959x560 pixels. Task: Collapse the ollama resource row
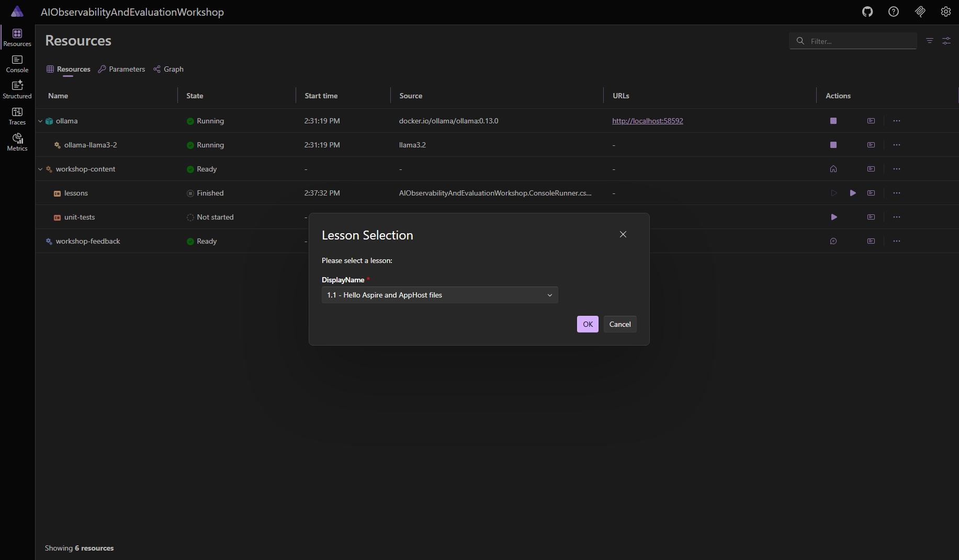point(40,121)
